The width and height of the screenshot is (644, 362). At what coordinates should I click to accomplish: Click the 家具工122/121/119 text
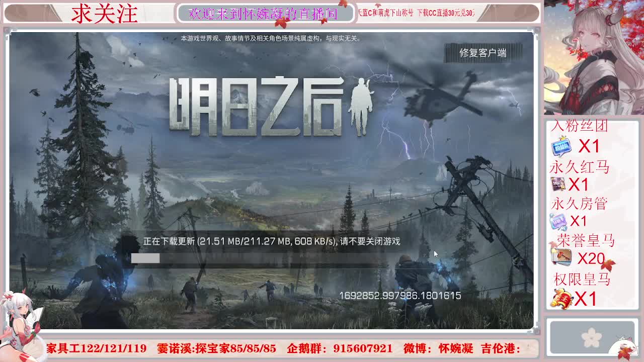pos(97,348)
